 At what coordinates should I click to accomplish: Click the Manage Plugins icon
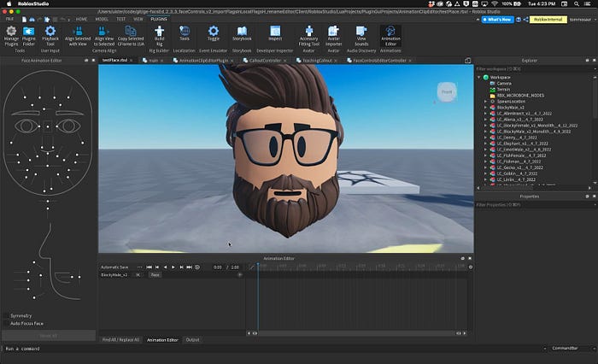click(x=11, y=32)
